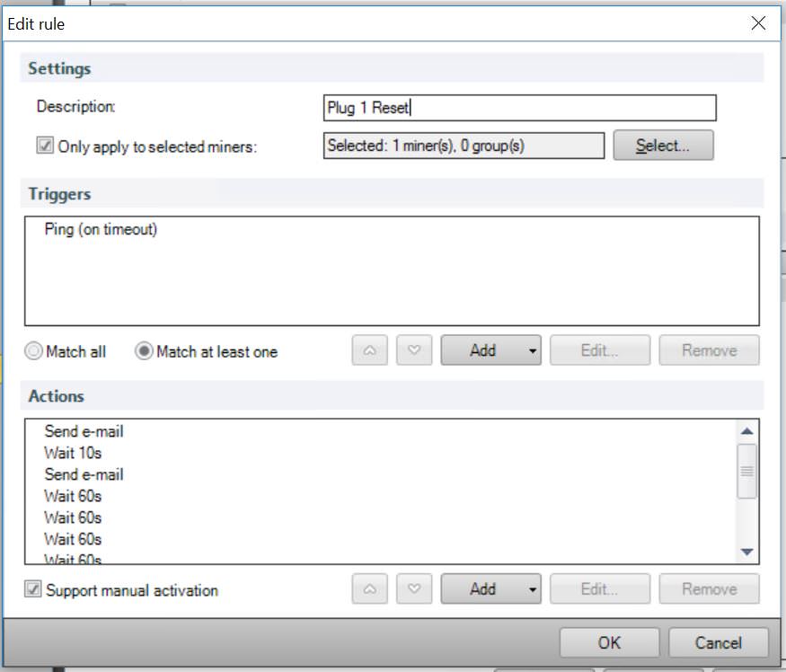Viewport: 786px width, 672px height.
Task: Click the Actions list scroll-down arrow
Action: point(746,553)
